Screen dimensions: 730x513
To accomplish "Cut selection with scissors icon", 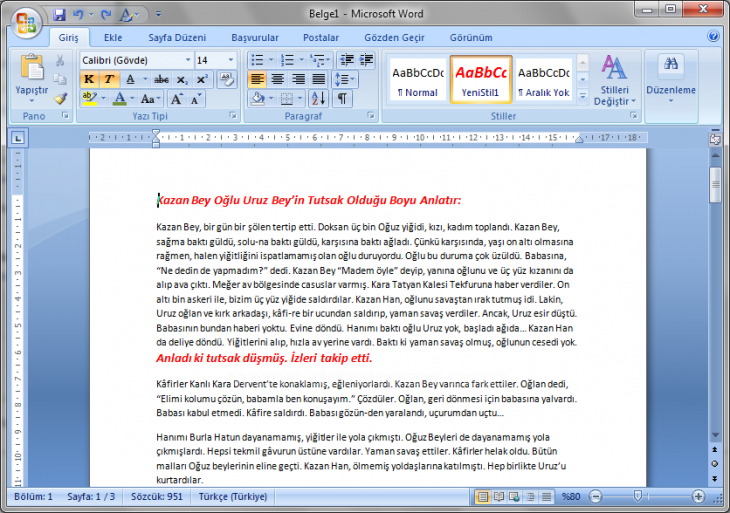I will pyautogui.click(x=60, y=60).
